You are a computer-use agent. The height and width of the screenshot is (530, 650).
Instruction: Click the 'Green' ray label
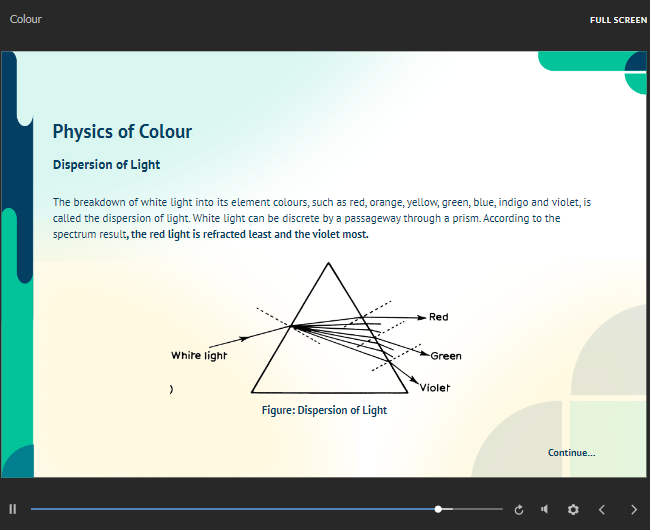(446, 356)
